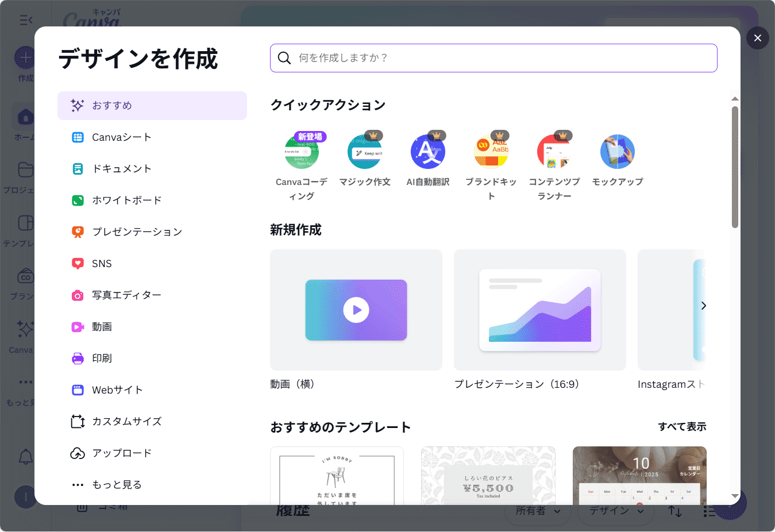Click the 何を作成しますか search field
This screenshot has width=775, height=532.
click(x=494, y=58)
